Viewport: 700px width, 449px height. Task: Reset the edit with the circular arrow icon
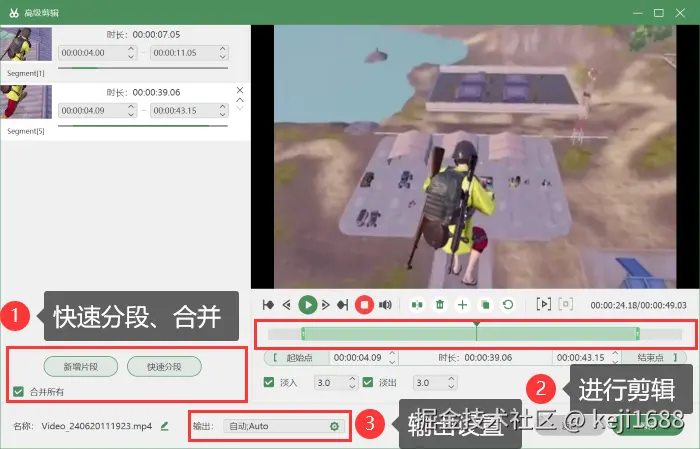(x=508, y=305)
